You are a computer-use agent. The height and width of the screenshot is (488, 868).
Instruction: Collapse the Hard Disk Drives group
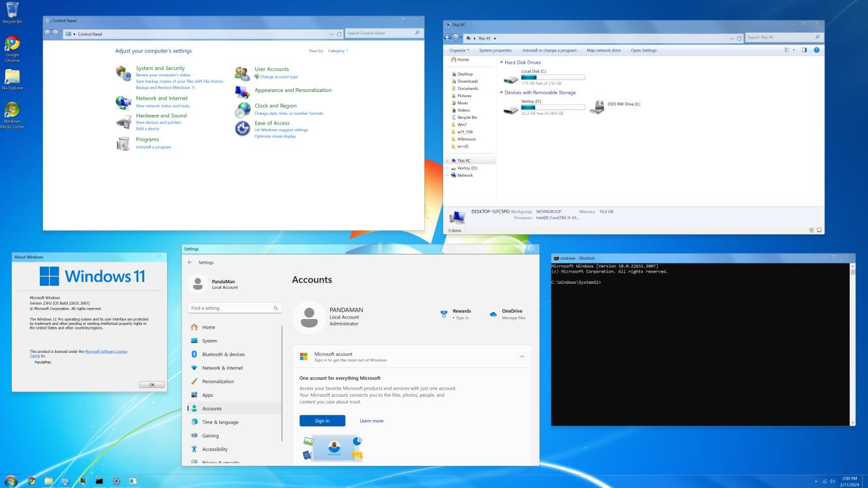(x=501, y=63)
